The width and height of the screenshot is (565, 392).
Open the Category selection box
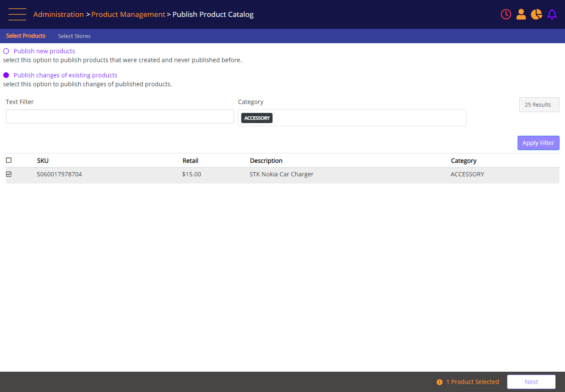point(352,118)
